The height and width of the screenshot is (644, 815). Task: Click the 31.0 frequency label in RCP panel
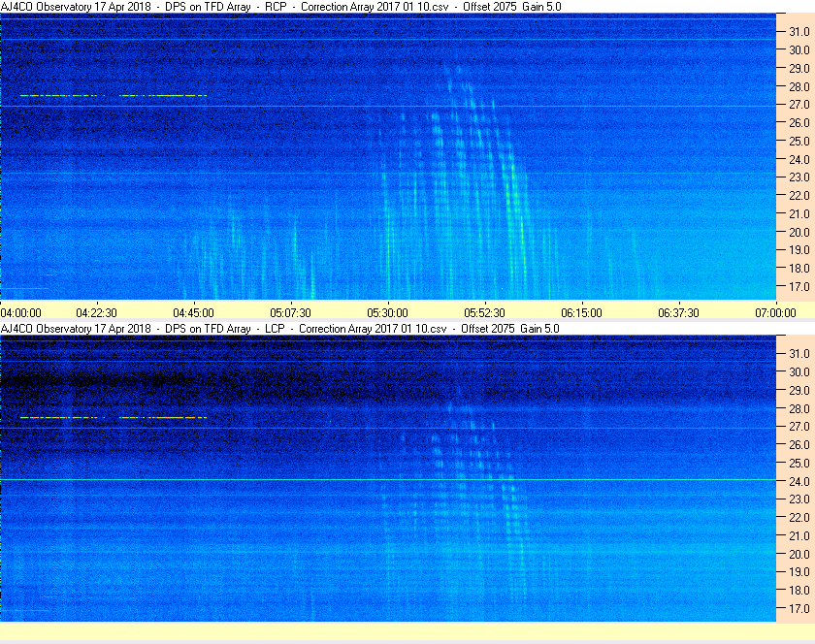[x=799, y=32]
